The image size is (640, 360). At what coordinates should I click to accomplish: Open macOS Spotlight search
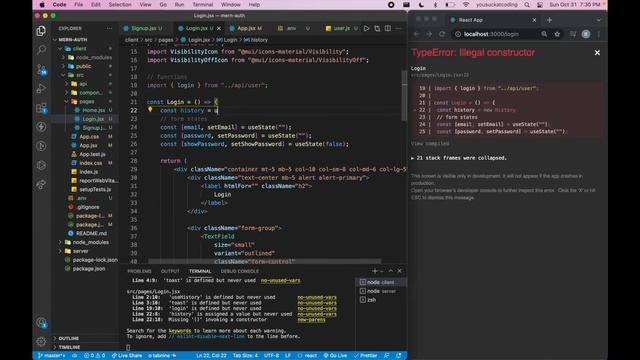pyautogui.click(x=527, y=5)
